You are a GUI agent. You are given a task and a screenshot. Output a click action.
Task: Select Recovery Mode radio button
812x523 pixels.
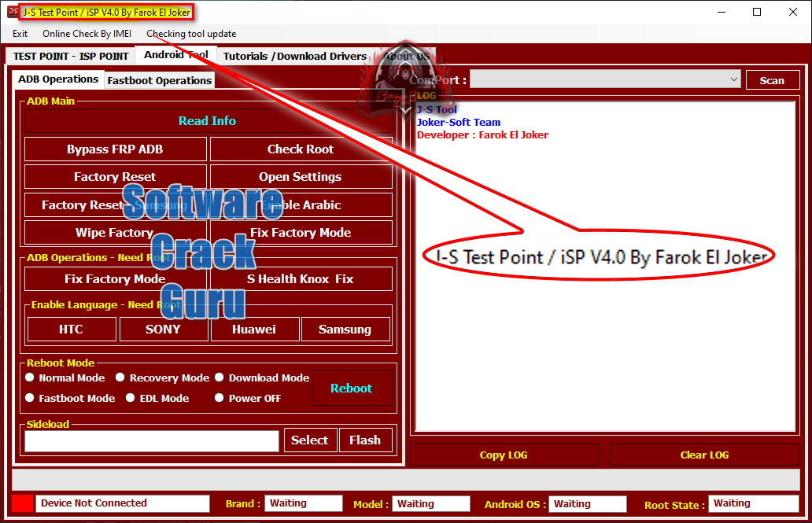(x=120, y=378)
